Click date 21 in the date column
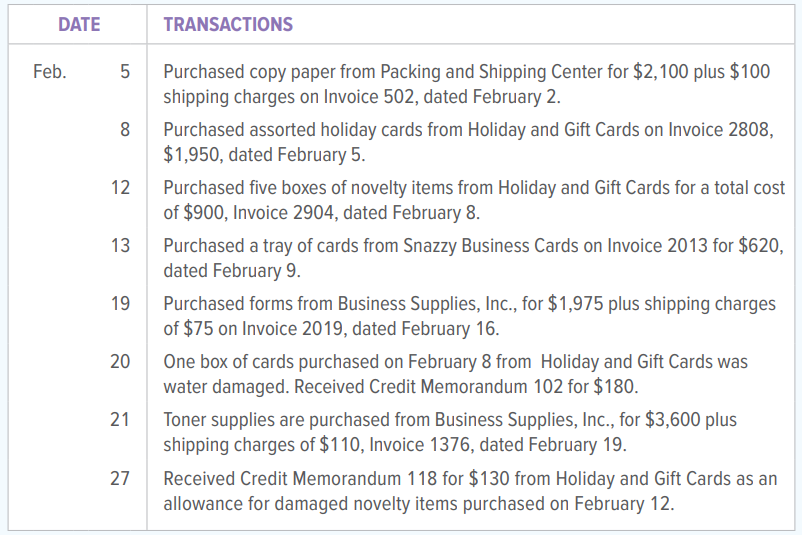802x535 pixels. pyautogui.click(x=120, y=419)
